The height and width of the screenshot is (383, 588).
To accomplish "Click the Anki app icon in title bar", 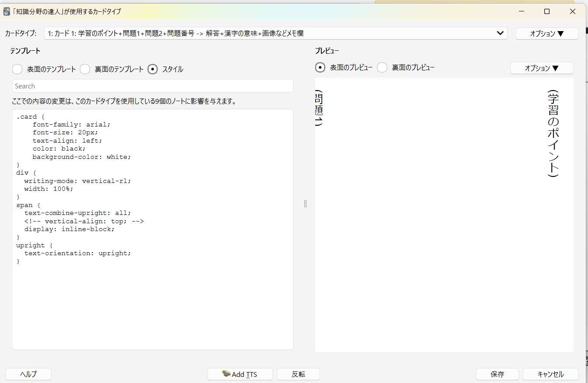I will (x=7, y=11).
